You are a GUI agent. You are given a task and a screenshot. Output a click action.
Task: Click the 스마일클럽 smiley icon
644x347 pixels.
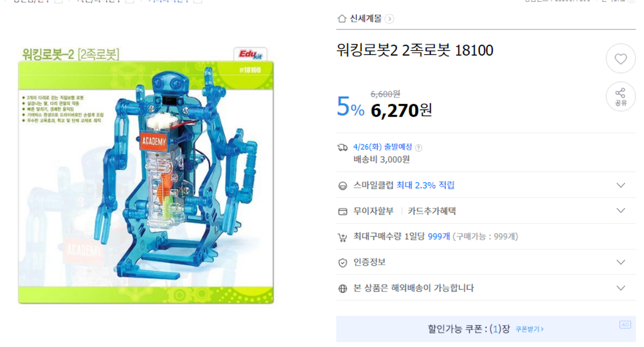point(343,185)
